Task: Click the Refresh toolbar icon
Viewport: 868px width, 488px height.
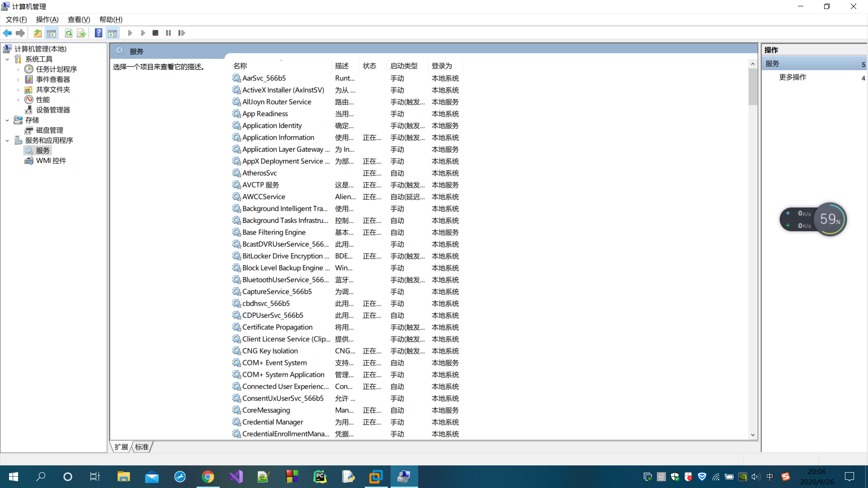Action: 68,33
